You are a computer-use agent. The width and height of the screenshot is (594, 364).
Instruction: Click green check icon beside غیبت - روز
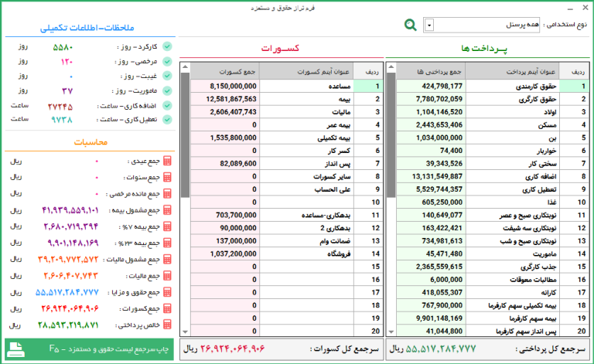[x=167, y=76]
